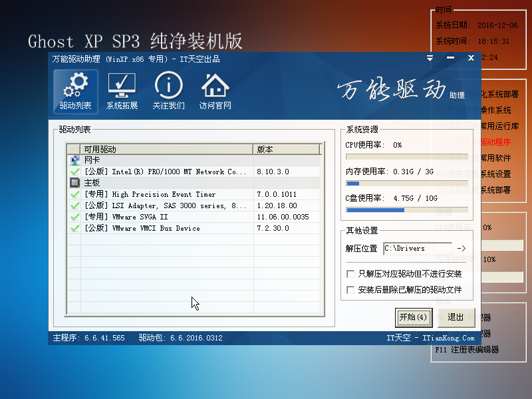The height and width of the screenshot is (399, 532).
Task: Click the C:\Drivers path input field
Action: 419,247
